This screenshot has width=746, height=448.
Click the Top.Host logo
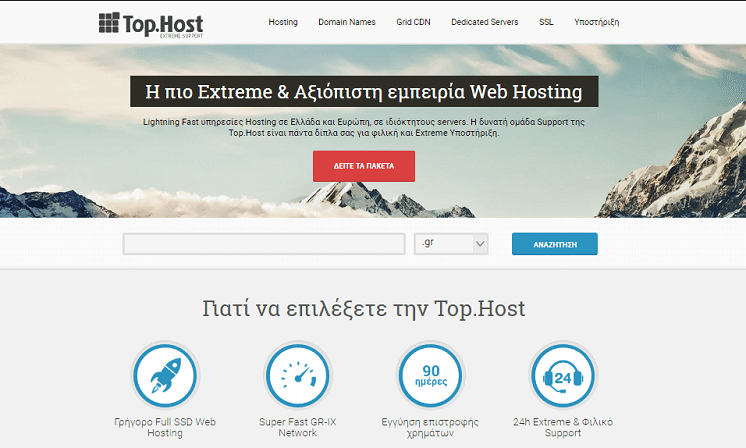151,25
